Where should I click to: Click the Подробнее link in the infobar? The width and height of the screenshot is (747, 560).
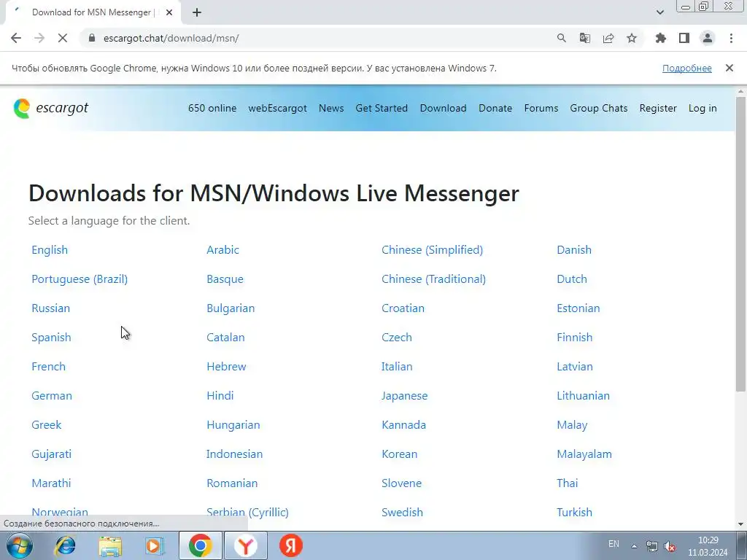pos(687,68)
